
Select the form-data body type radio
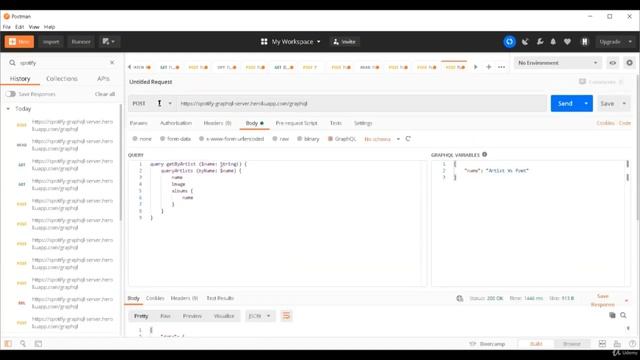click(x=162, y=139)
